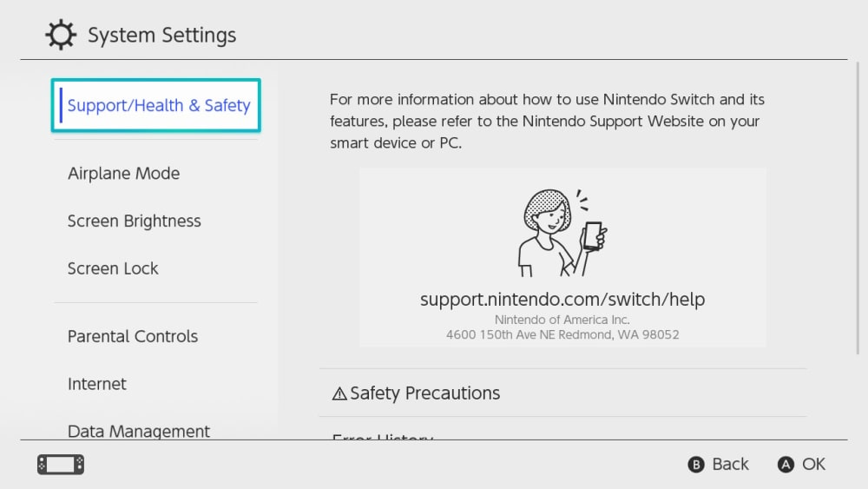Choose Internet from the sidebar
868x489 pixels.
pyautogui.click(x=97, y=384)
